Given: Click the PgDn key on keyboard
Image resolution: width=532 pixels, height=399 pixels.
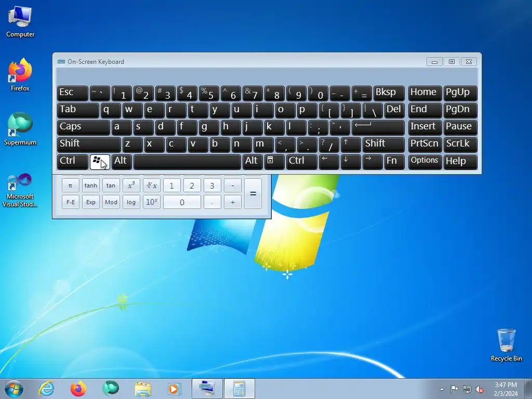Looking at the screenshot, I should (x=460, y=111).
